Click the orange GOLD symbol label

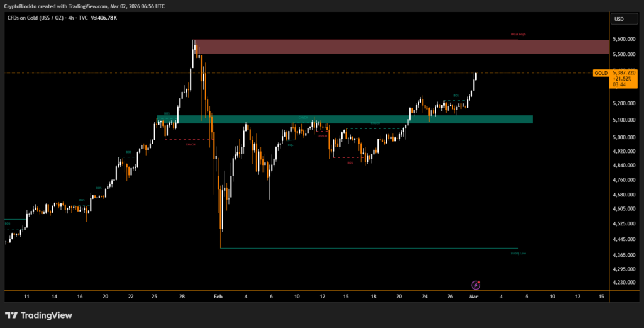coord(601,73)
